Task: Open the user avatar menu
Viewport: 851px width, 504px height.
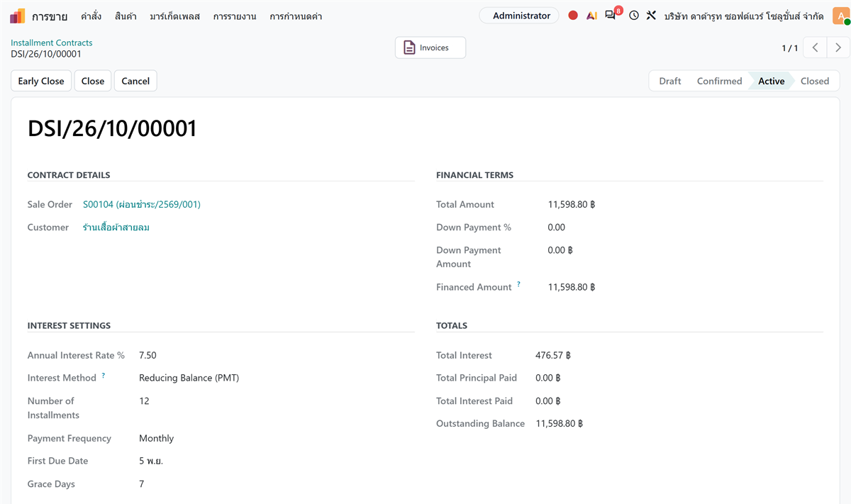Action: [x=840, y=16]
